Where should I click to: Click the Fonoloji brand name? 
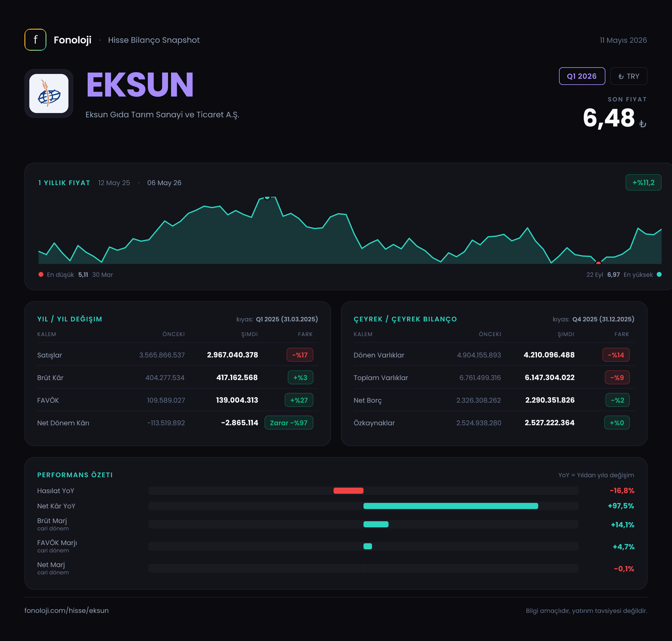[x=72, y=40]
